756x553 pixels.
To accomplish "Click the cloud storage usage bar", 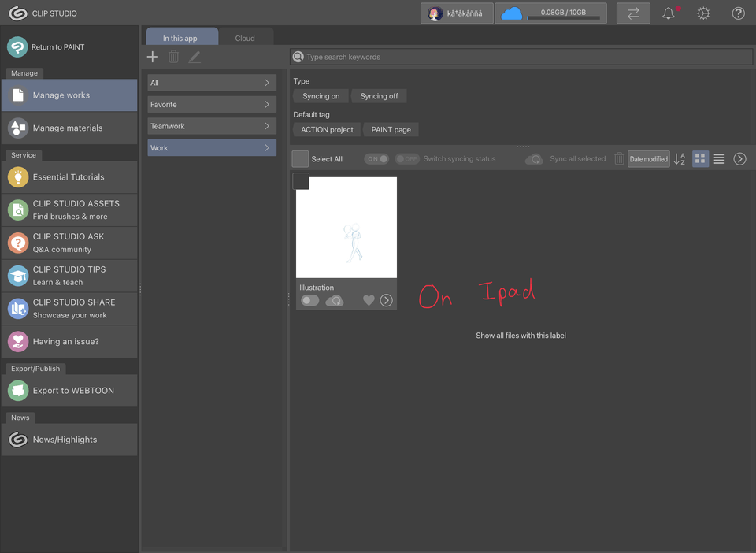I will pos(550,13).
